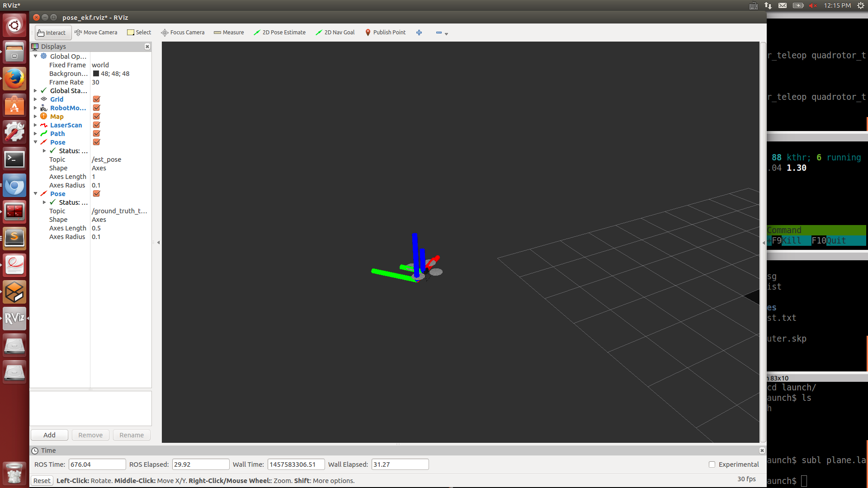Screen dimensions: 868x488
Task: Toggle the LaserScan display checkbox
Action: (96, 125)
